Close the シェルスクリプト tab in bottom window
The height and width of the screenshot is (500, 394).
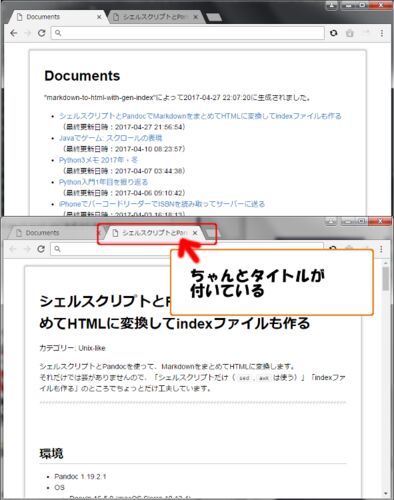click(195, 233)
